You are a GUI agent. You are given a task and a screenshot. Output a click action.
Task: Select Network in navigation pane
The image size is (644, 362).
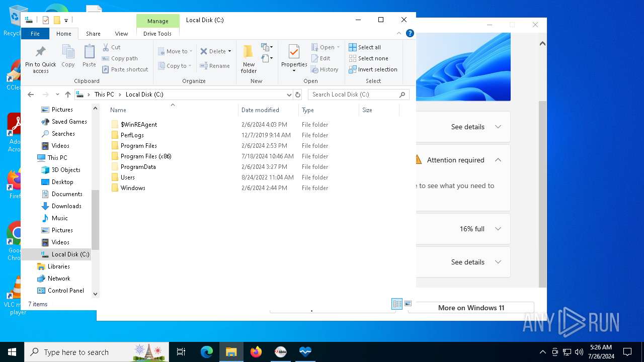pos(59,279)
